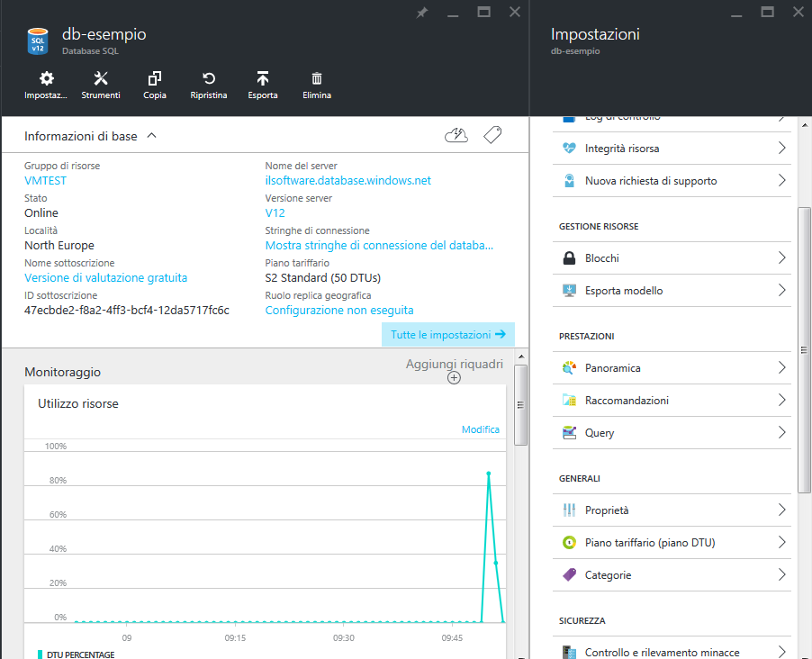Click the Blocchi padlock icon

(x=569, y=258)
